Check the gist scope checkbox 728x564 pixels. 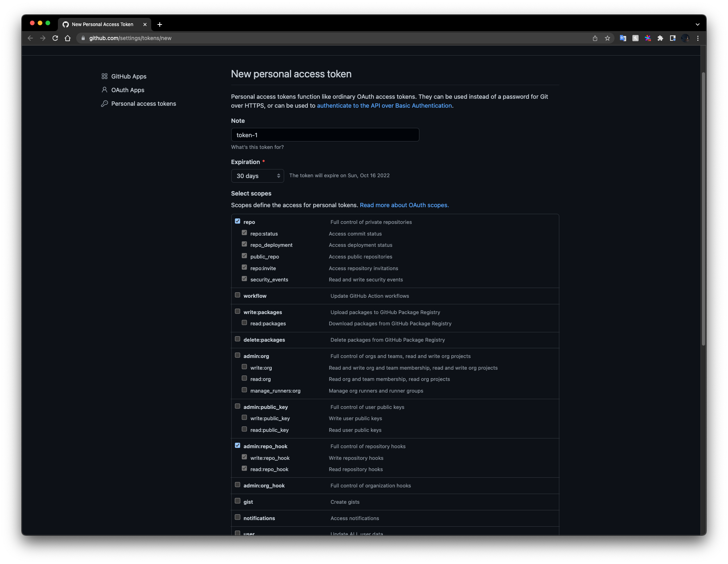point(237,501)
